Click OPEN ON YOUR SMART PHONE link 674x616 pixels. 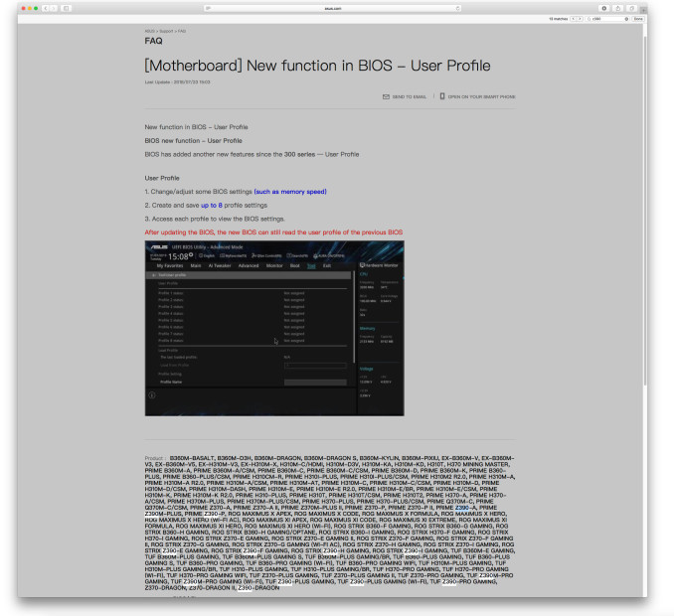click(x=481, y=97)
